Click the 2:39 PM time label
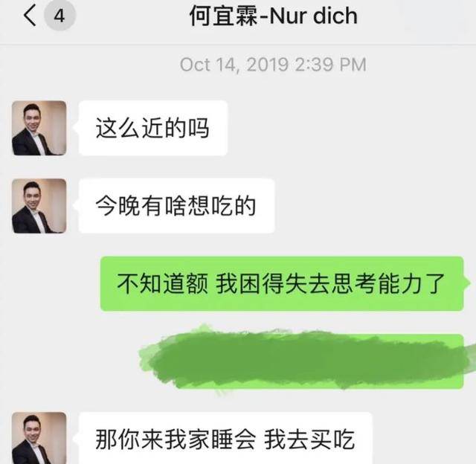Viewport: 476px width, 464px height. [330, 65]
